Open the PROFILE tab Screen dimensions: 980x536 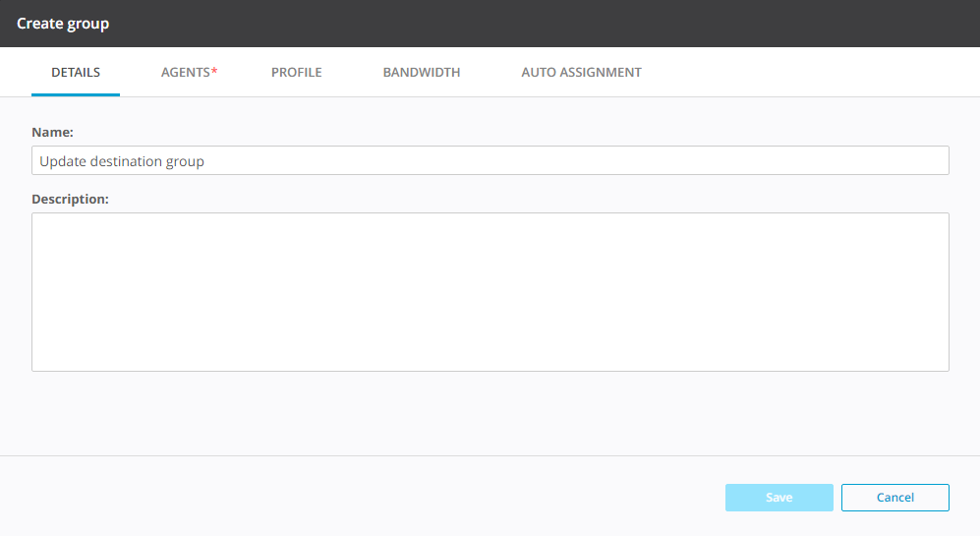tap(296, 73)
